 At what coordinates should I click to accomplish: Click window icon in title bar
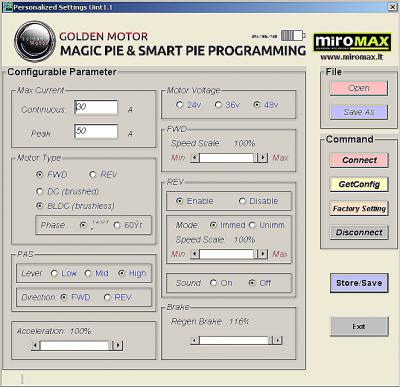(8, 7)
